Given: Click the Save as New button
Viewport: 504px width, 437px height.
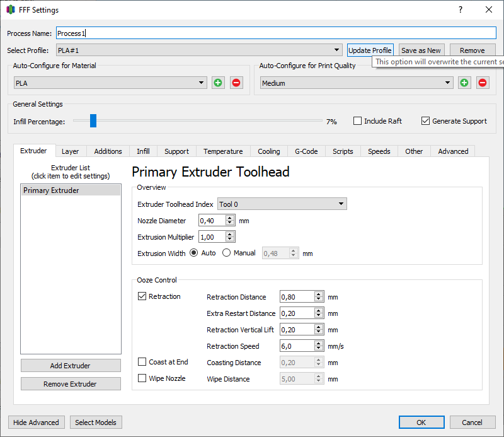Looking at the screenshot, I should click(421, 50).
